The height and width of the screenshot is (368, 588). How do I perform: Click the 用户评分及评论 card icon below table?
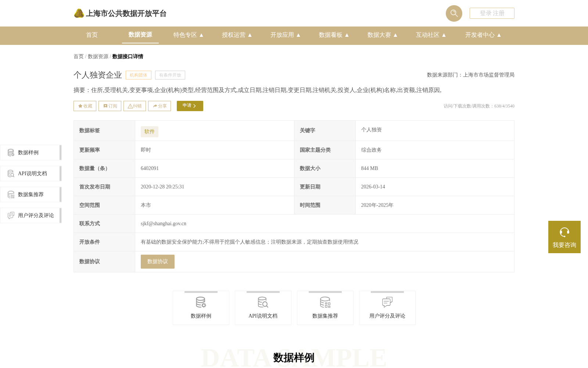(387, 302)
